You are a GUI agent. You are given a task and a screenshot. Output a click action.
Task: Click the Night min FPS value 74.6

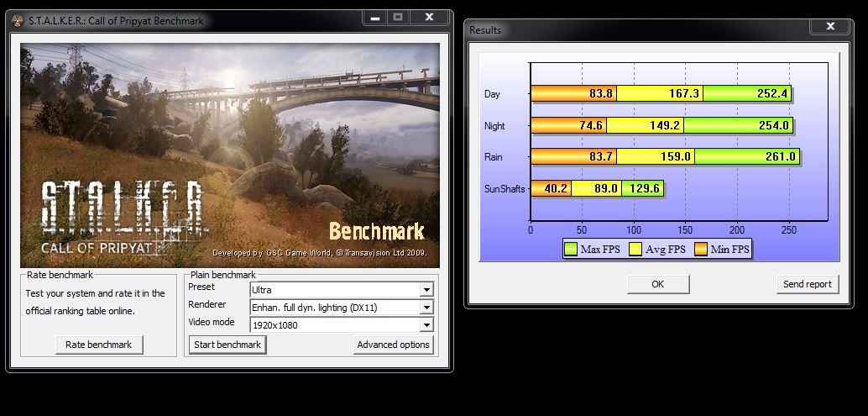[591, 126]
